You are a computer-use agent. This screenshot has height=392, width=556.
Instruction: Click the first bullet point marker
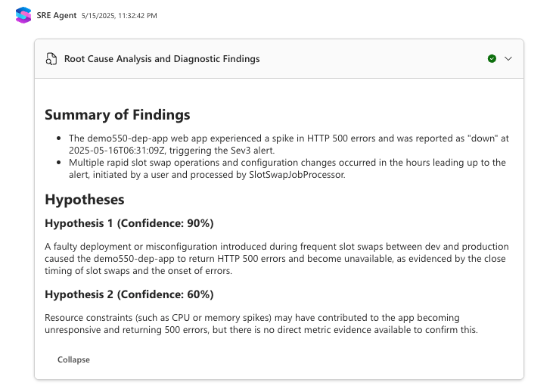[58, 138]
